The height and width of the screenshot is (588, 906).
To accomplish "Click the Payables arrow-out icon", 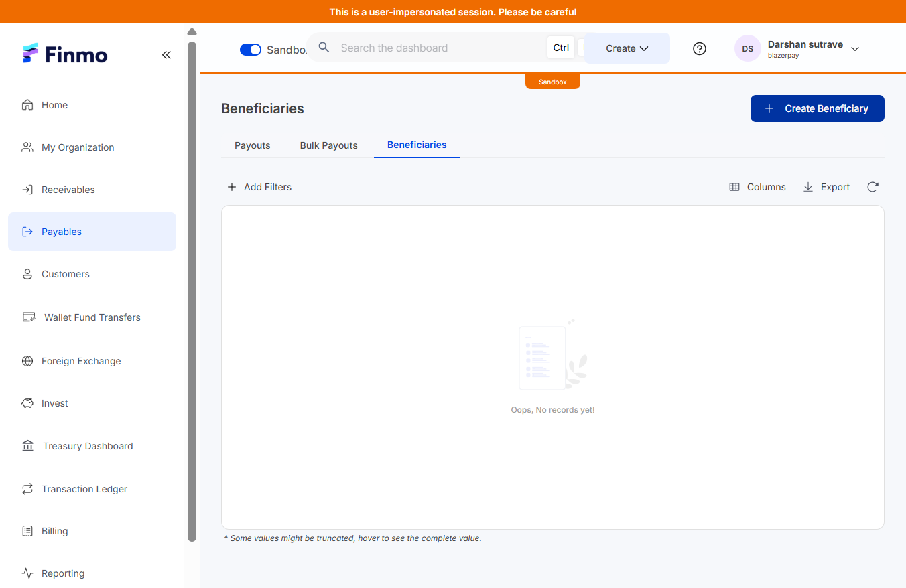I will 27,232.
